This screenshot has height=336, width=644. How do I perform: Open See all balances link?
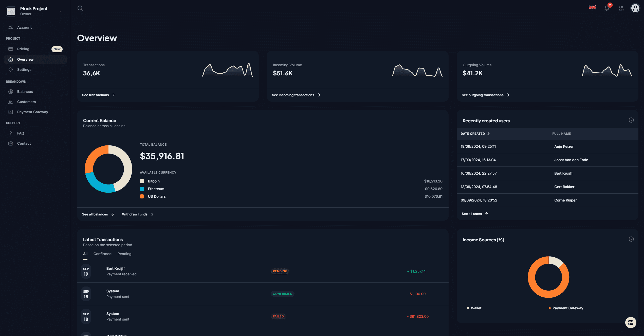tap(98, 214)
